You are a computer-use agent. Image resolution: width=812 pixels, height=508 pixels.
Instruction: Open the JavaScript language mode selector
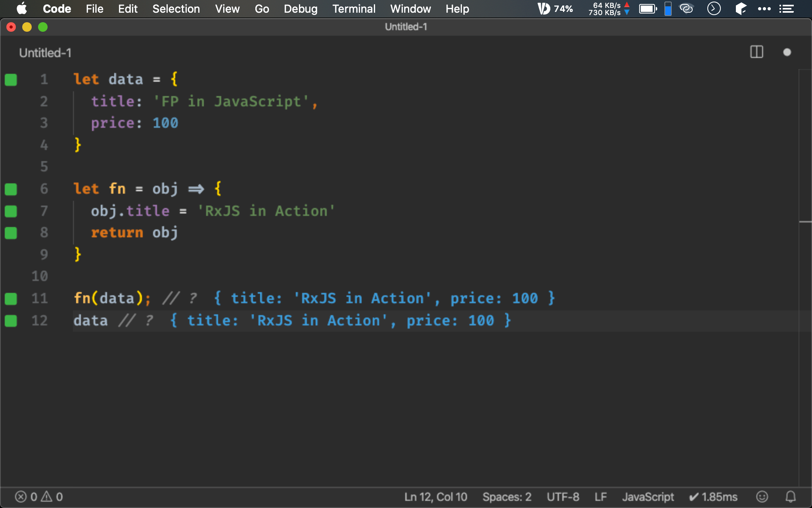(x=648, y=496)
